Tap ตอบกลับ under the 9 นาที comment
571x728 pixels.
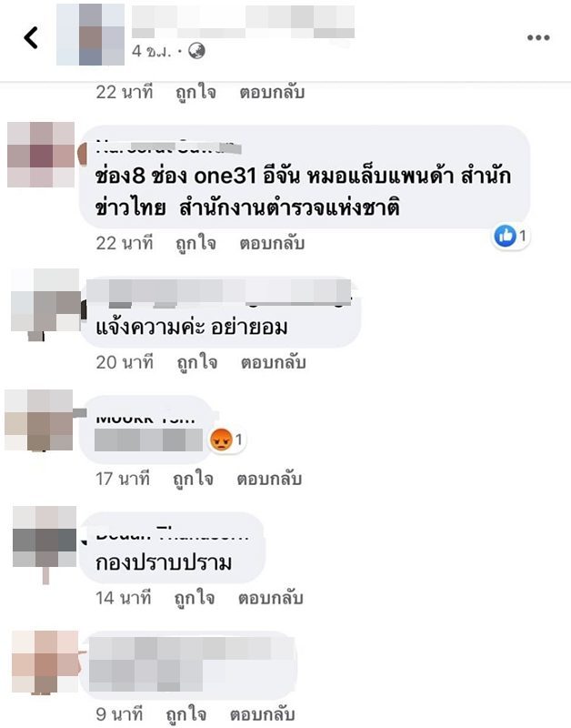click(263, 714)
